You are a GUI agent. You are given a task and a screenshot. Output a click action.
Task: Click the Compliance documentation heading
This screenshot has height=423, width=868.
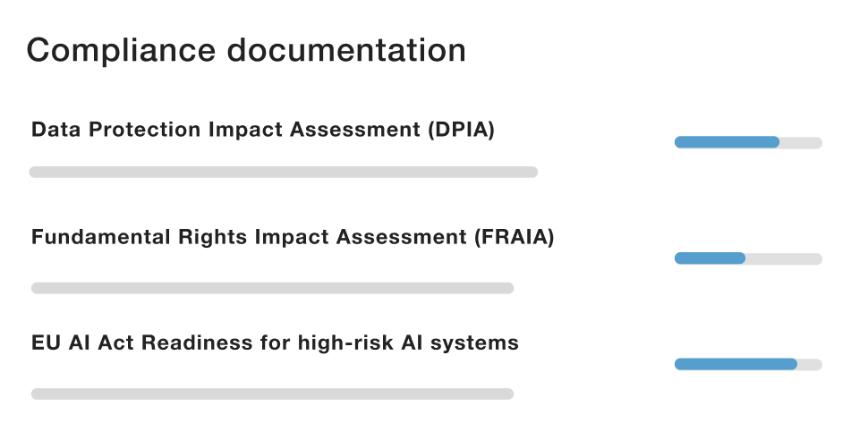coord(246,50)
